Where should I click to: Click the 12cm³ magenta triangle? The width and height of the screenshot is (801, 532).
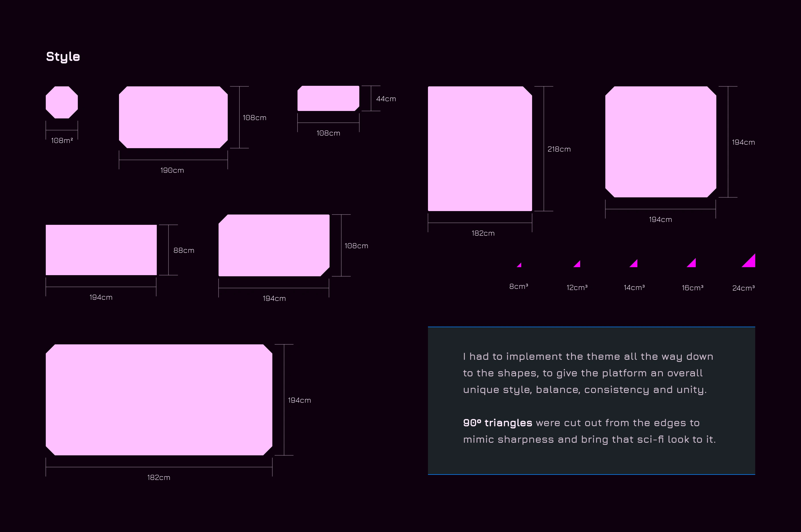(x=578, y=265)
